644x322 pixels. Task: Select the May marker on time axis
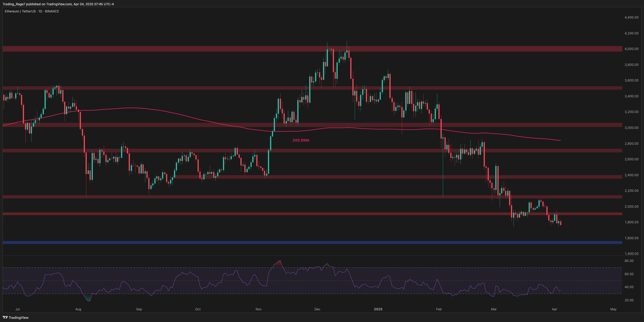tap(613, 309)
